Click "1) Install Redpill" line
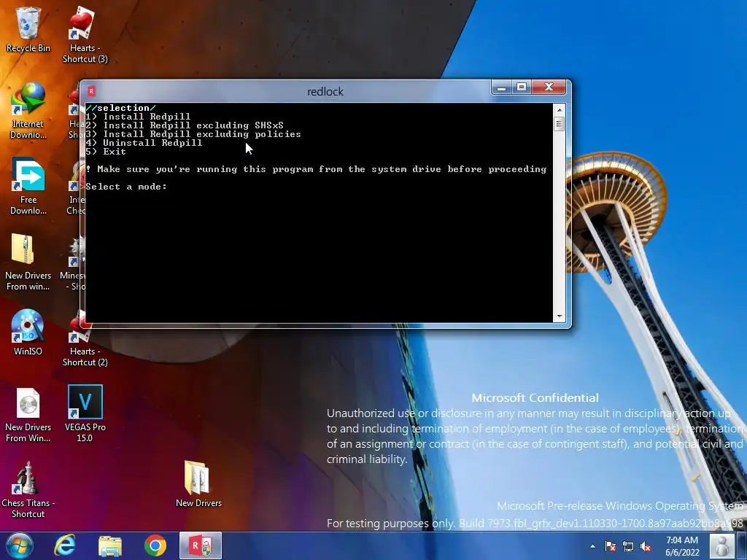Screen dimensions: 747x560 138,117
